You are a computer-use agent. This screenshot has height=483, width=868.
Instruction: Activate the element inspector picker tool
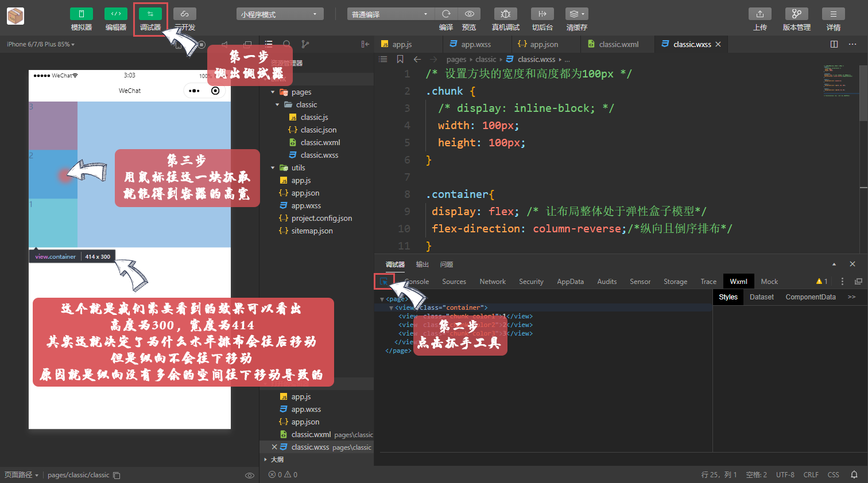[x=384, y=282]
